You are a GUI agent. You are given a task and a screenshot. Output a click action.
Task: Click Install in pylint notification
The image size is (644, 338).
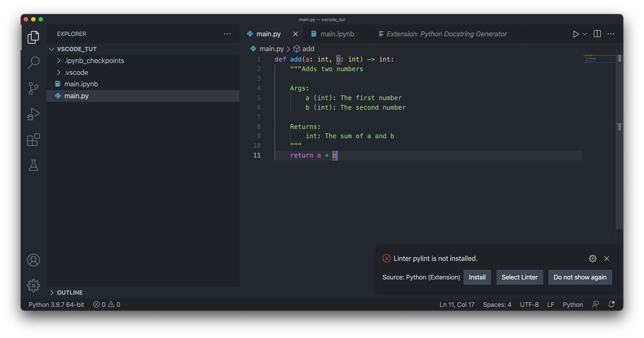pos(477,277)
